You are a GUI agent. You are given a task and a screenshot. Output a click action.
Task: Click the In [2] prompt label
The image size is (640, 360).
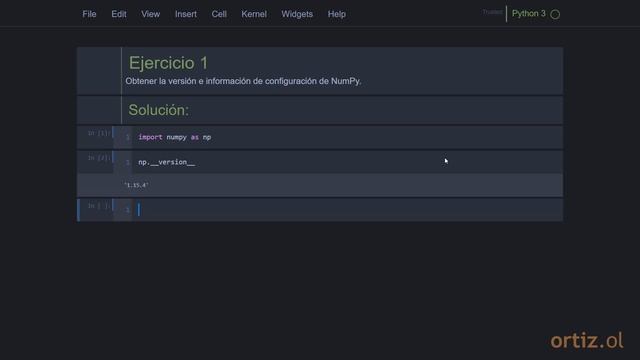[99, 158]
